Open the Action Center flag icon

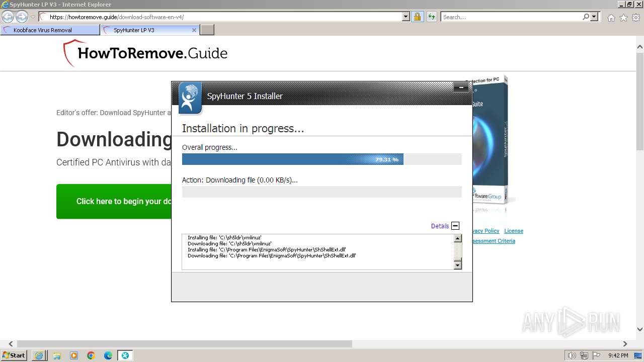[x=596, y=355]
